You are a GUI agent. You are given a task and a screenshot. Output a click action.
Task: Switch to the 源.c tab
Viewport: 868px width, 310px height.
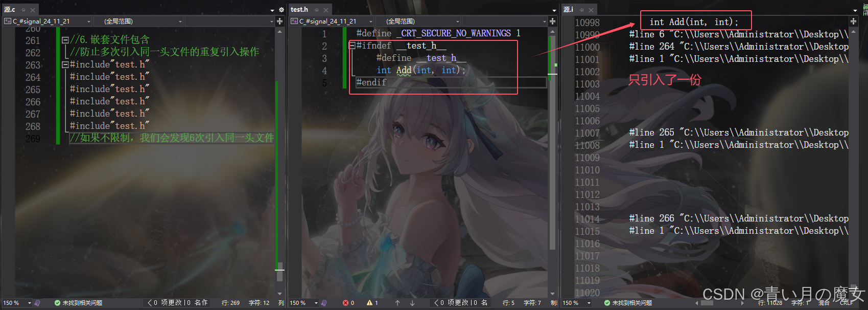point(10,10)
